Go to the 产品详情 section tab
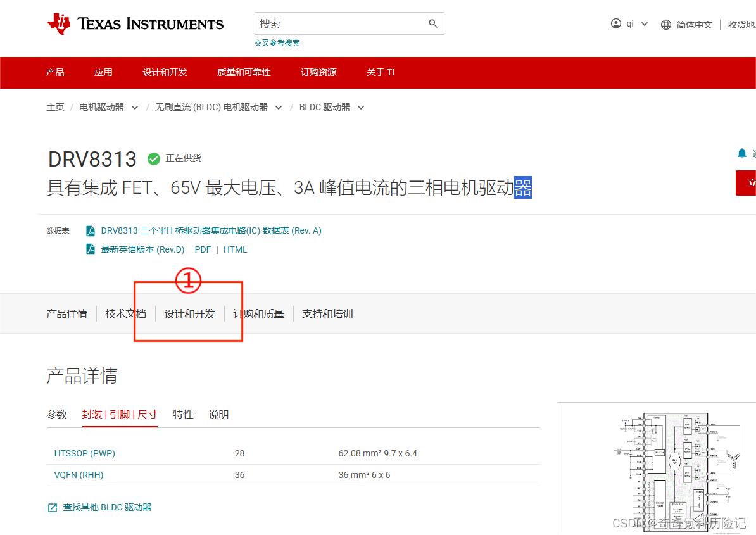756x535 pixels. click(66, 314)
